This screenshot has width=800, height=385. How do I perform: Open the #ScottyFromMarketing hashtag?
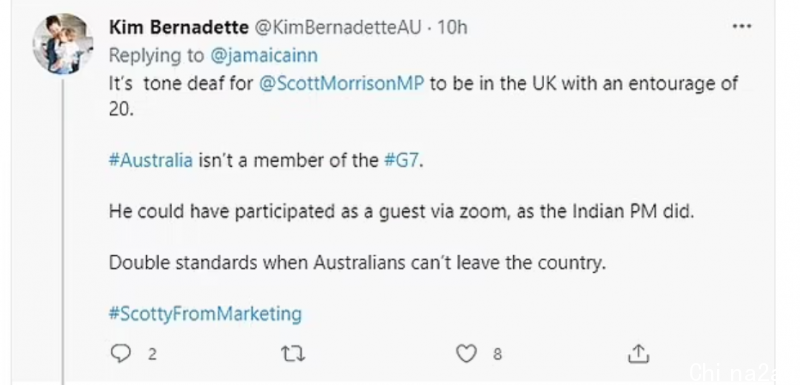[205, 314]
